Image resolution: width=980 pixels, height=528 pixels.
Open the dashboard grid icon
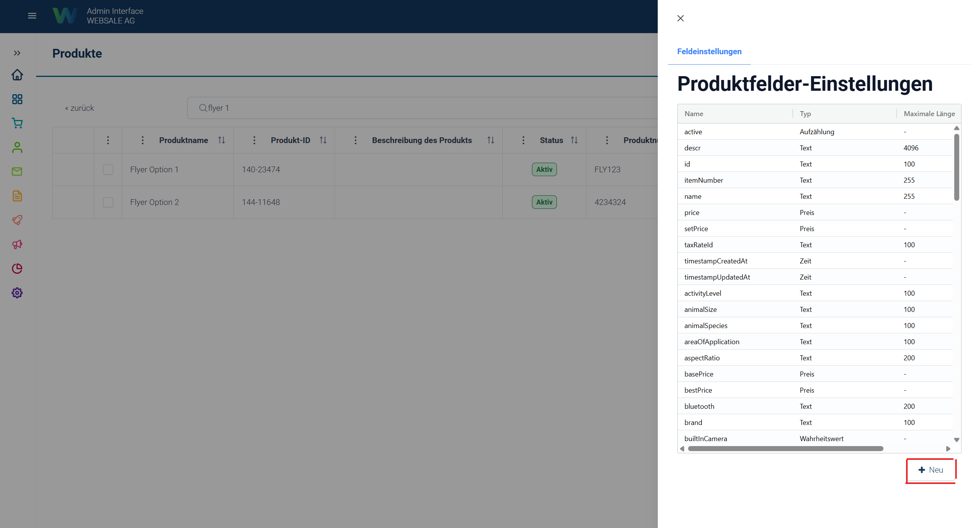(x=17, y=99)
